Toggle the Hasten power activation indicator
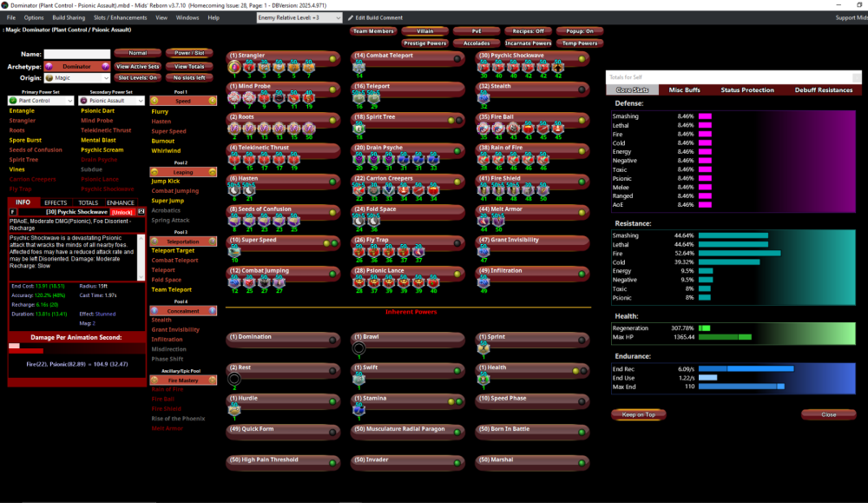 [x=332, y=181]
